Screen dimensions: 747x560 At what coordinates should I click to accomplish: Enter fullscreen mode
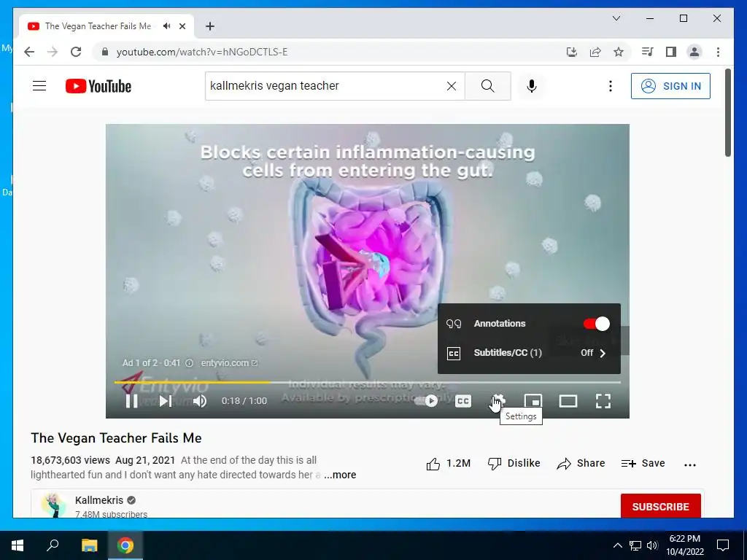pyautogui.click(x=603, y=401)
